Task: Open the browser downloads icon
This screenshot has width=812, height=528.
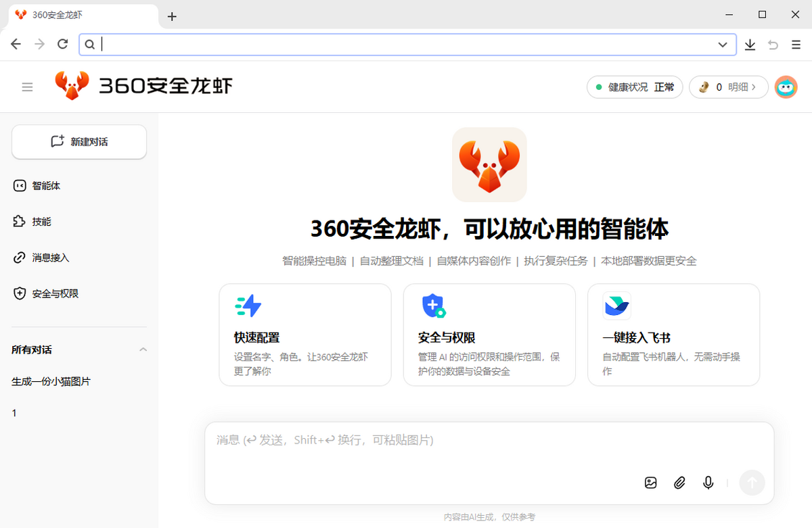Action: pos(750,44)
